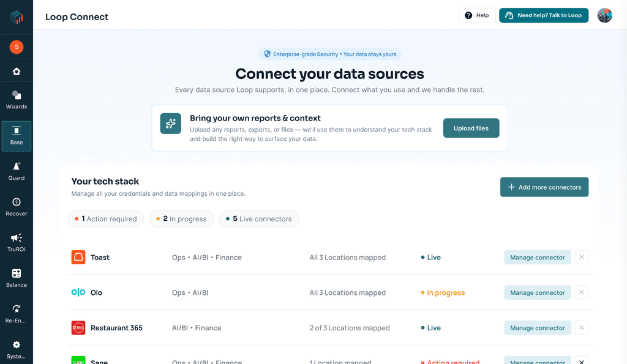
Task: Select the Base tab in sidebar
Action: coord(17,136)
